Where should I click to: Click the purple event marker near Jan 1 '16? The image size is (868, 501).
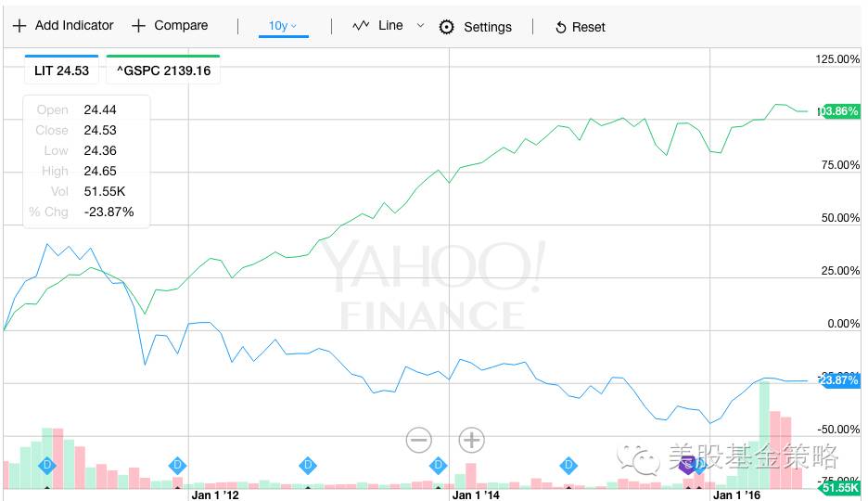687,465
